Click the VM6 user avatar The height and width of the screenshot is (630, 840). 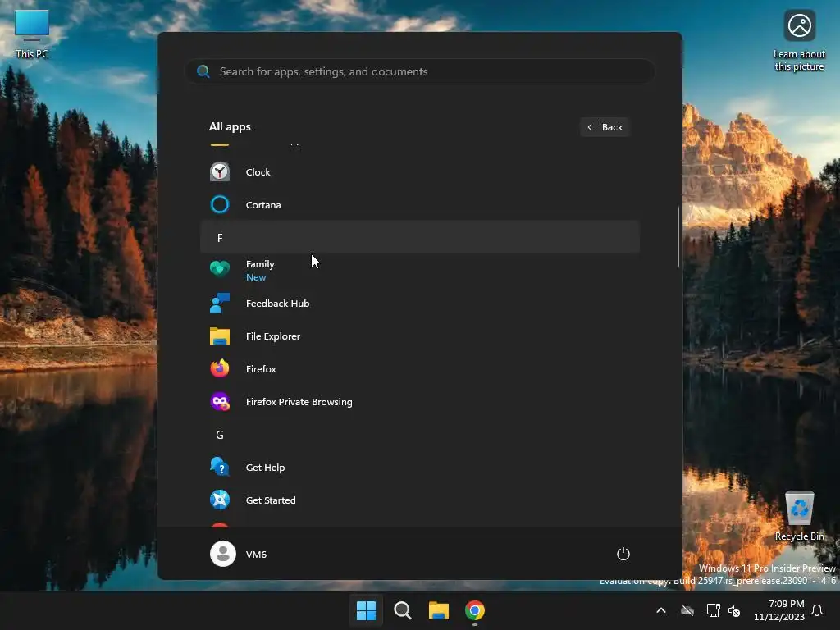(x=223, y=554)
